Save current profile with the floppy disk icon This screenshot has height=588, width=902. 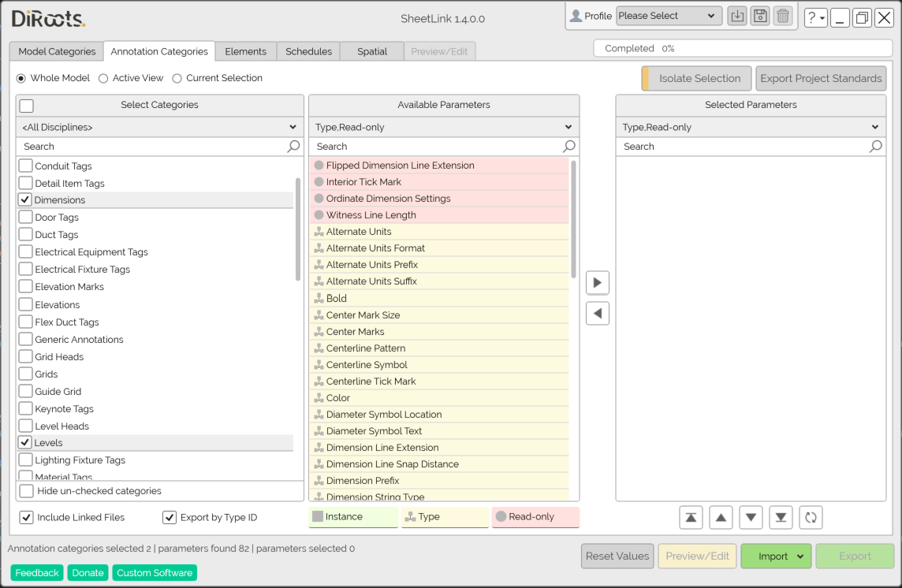point(760,15)
